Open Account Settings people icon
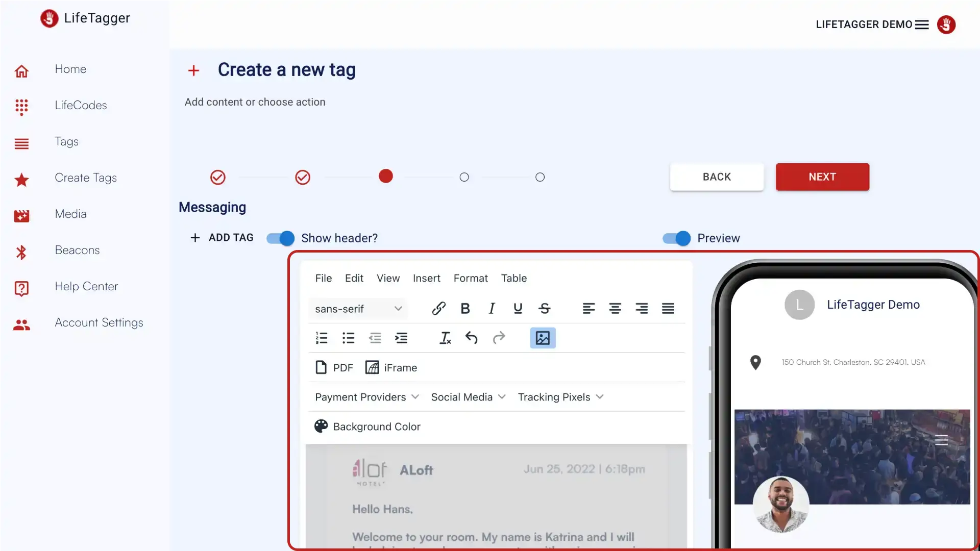980x551 pixels. [21, 324]
